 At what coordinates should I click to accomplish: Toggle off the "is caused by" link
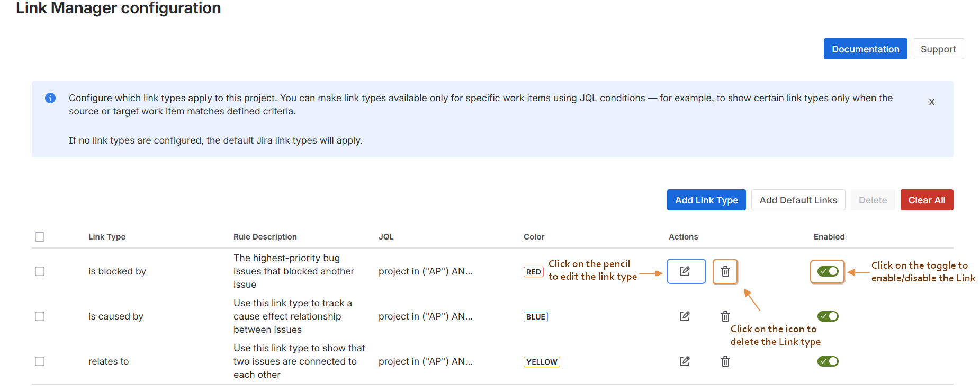click(x=828, y=316)
